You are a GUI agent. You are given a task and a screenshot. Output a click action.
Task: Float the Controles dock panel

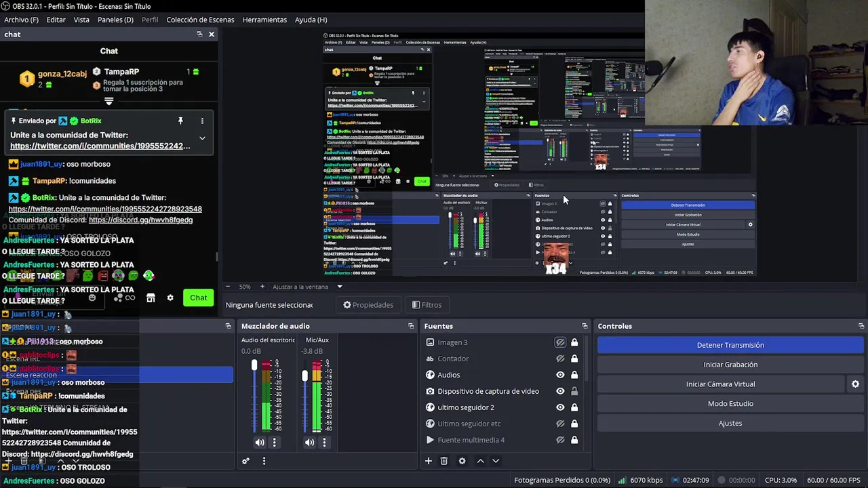point(861,326)
